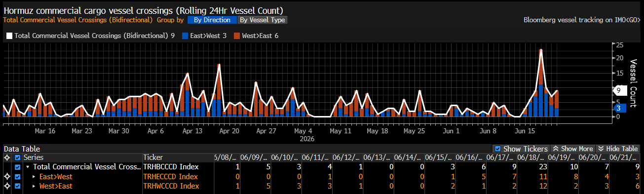This screenshot has height=194, width=644.
Task: Uncheck the East>West series checkbox
Action: 18,177
